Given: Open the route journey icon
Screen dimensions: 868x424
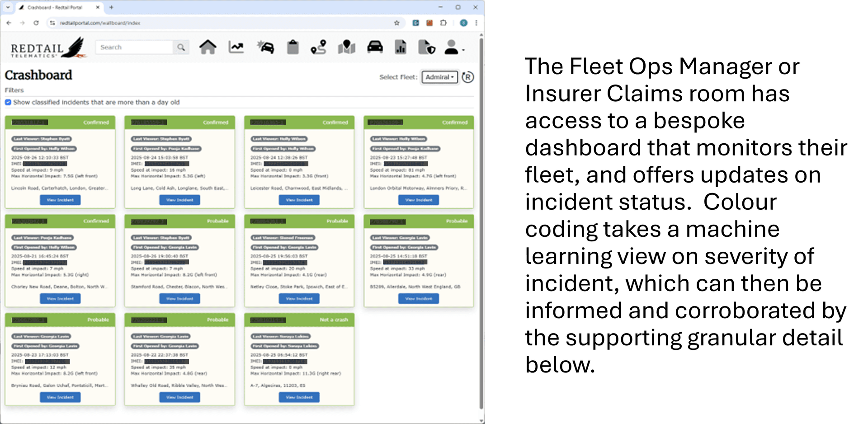Looking at the screenshot, I should coord(318,47).
